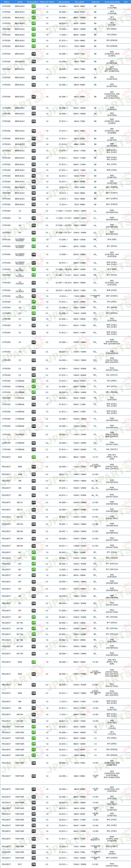Click the ON icon in the Peugeot 407 SW 08.2008 row
Screen dimensions: 131x868
pos(34,654)
